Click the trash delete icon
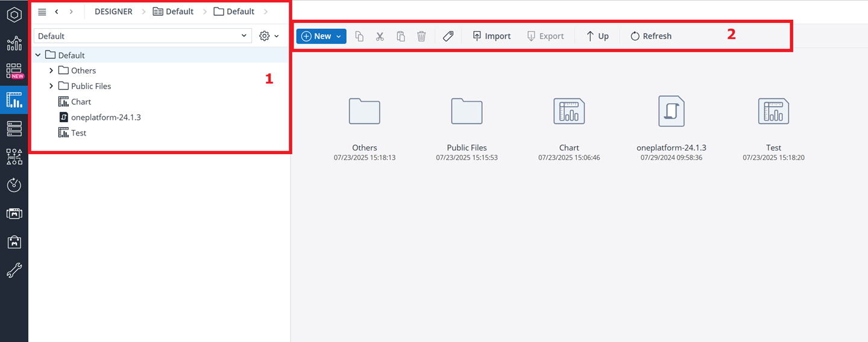 tap(421, 36)
